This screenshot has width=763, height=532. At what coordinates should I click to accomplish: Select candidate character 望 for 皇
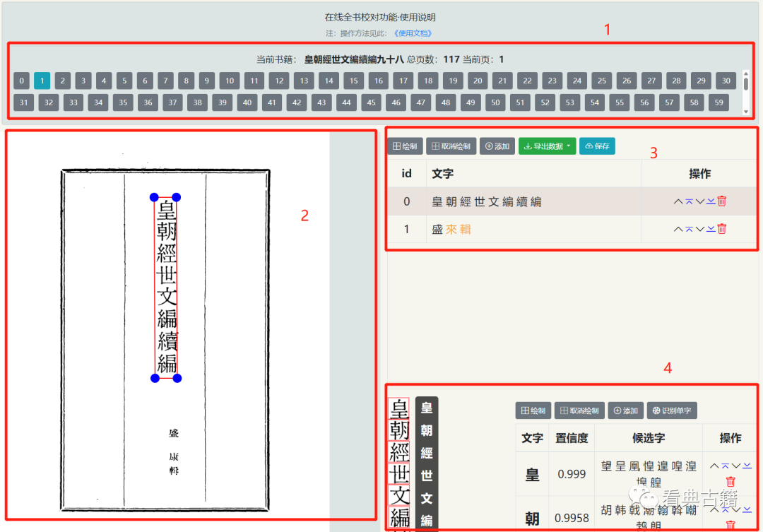pos(605,467)
